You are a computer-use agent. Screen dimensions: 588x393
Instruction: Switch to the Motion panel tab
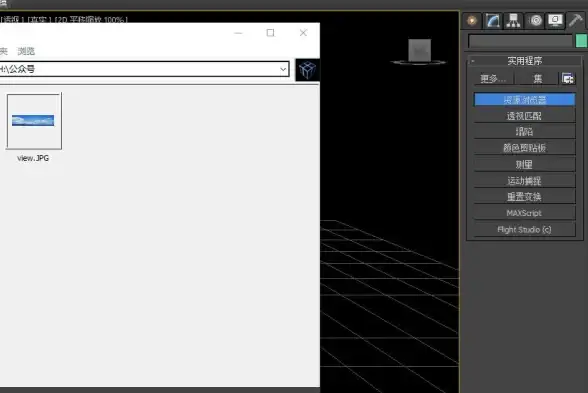coord(535,20)
